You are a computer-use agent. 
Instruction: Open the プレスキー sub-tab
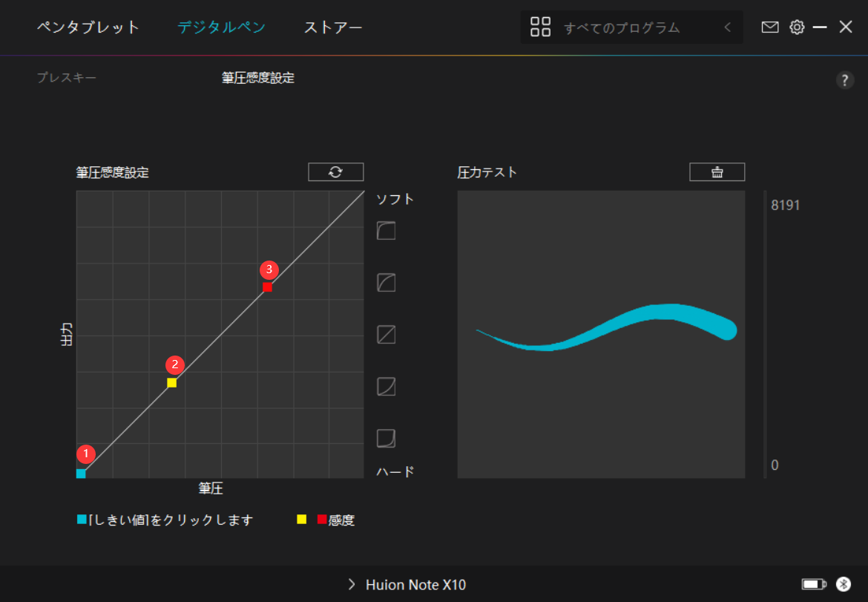[x=67, y=78]
